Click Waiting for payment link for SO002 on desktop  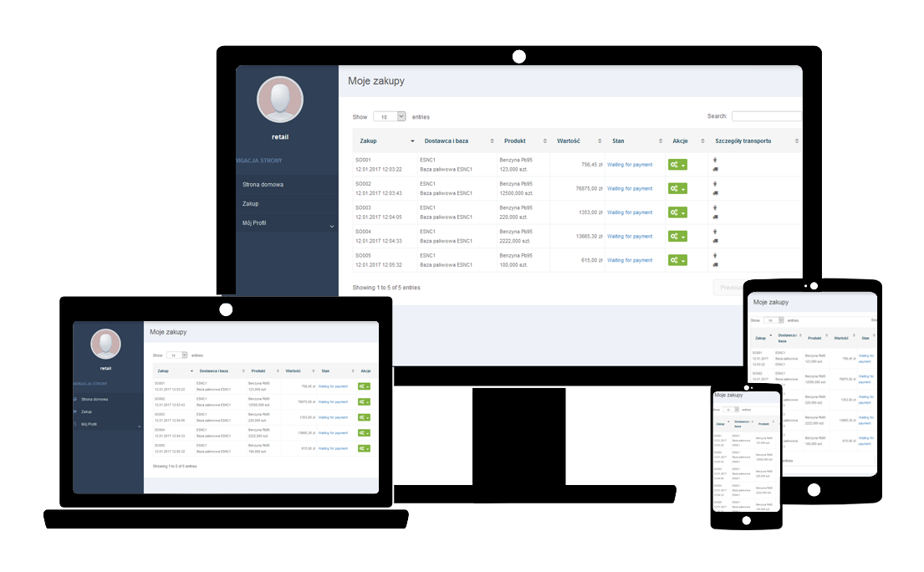630,189
